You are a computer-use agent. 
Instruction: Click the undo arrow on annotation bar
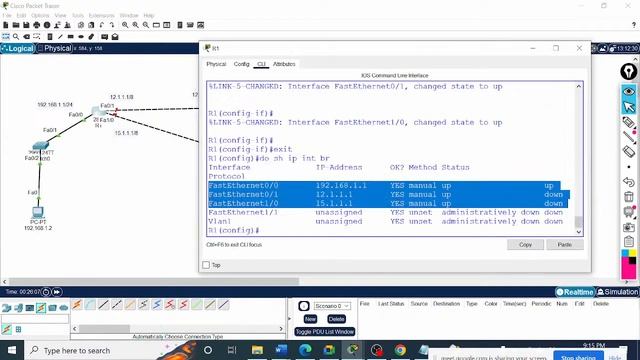click(x=629, y=181)
